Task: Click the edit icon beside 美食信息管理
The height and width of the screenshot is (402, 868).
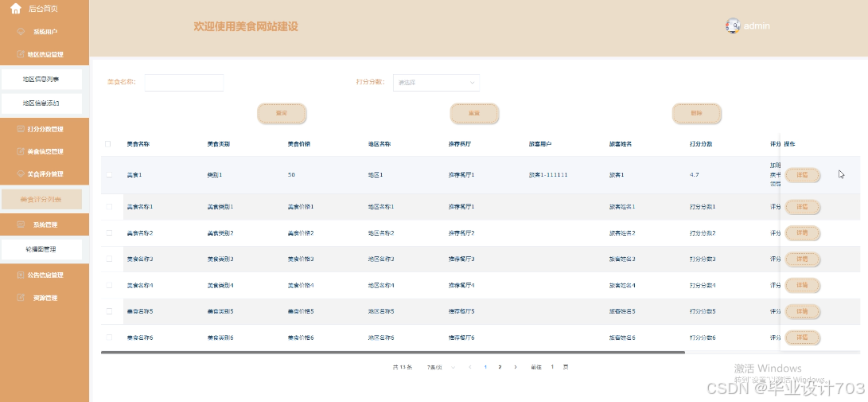Action: [21, 151]
